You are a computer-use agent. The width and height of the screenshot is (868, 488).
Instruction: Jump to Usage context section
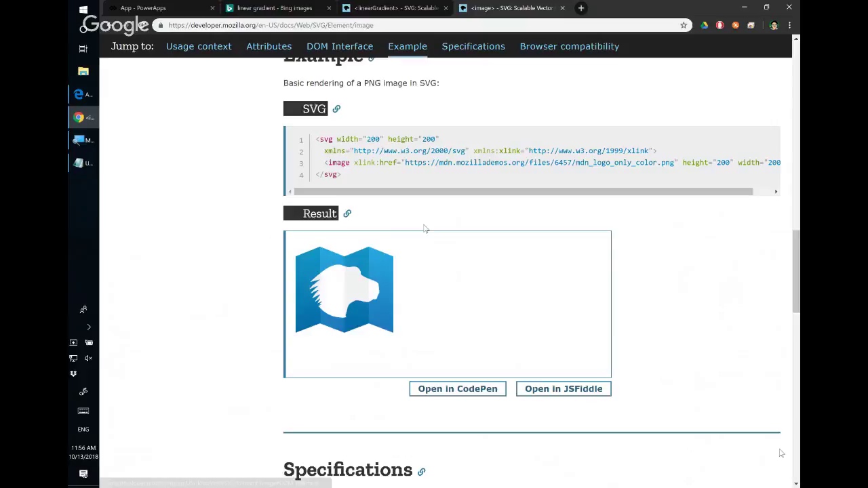[x=199, y=46]
